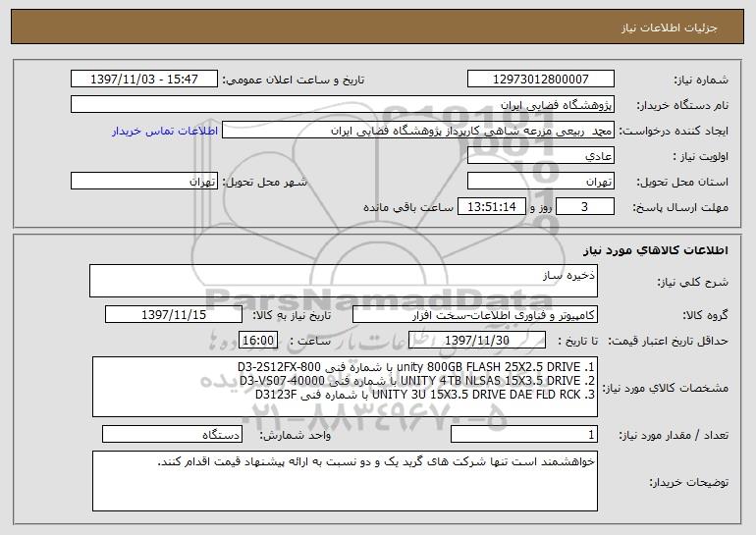756x535 pixels.
Task: Open the اطلاعات تماس خریدار link
Action: click(165, 131)
